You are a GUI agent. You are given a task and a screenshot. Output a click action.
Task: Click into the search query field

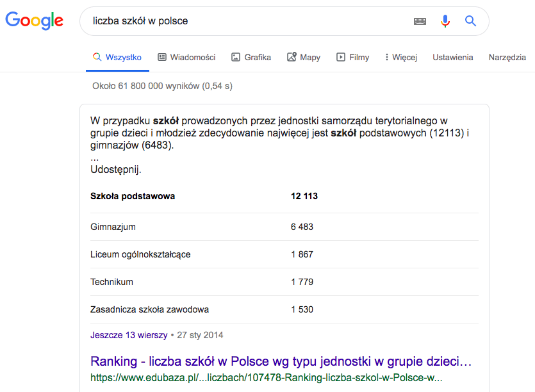[243, 21]
